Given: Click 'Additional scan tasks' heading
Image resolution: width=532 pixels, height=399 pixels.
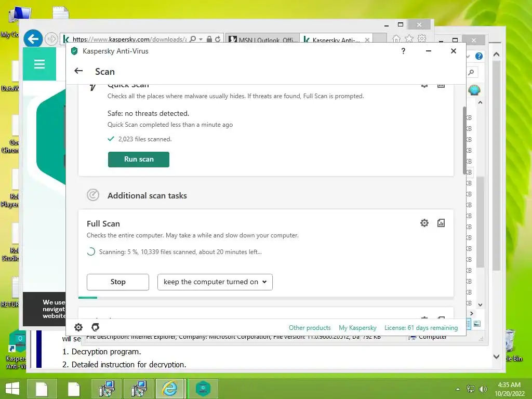Looking at the screenshot, I should pos(147,196).
